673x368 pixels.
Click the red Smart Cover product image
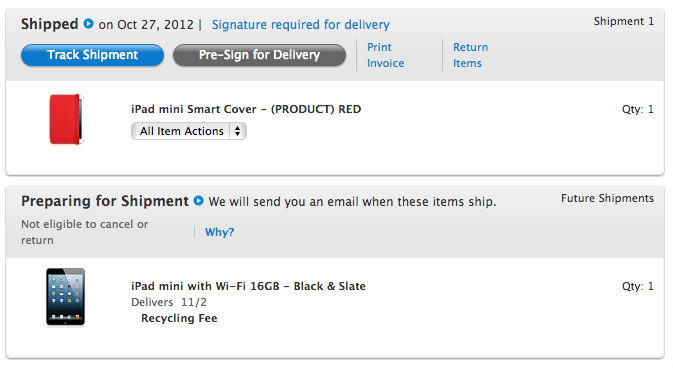click(x=66, y=119)
